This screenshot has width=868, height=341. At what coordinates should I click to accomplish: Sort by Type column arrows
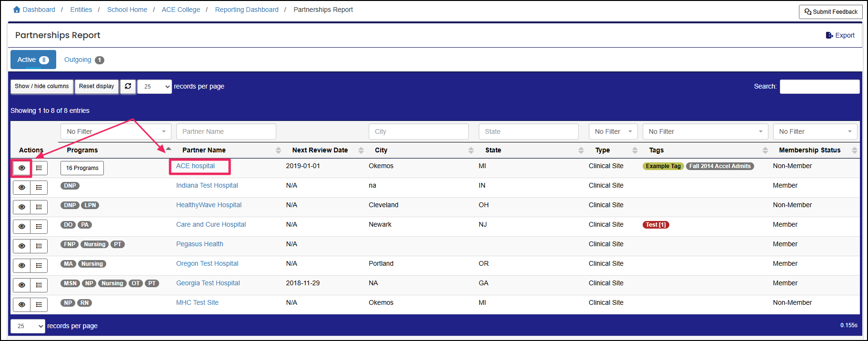[635, 150]
